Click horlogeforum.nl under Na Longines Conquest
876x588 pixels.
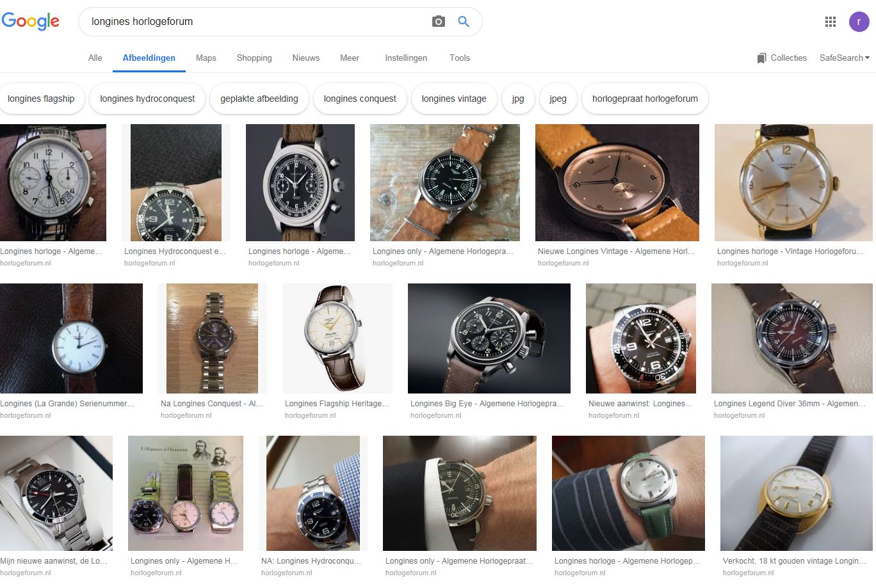tap(186, 415)
